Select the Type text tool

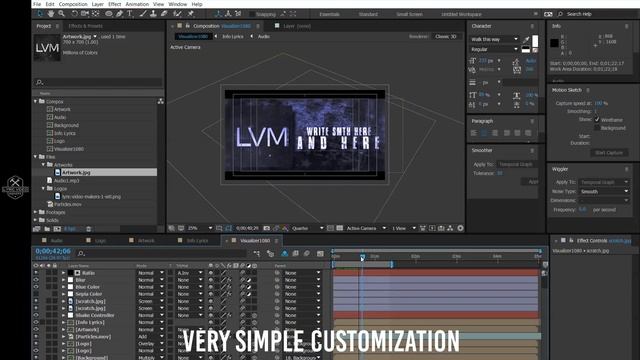[x=130, y=14]
